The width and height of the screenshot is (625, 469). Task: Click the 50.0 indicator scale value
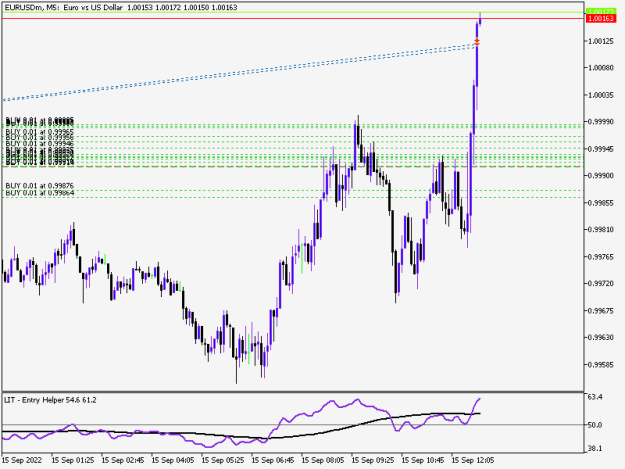coord(595,425)
